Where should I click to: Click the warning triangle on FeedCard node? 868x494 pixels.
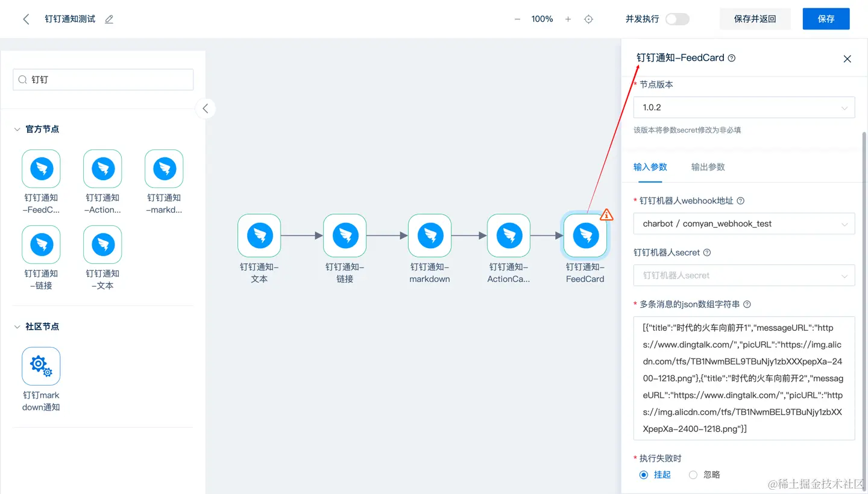[606, 214]
